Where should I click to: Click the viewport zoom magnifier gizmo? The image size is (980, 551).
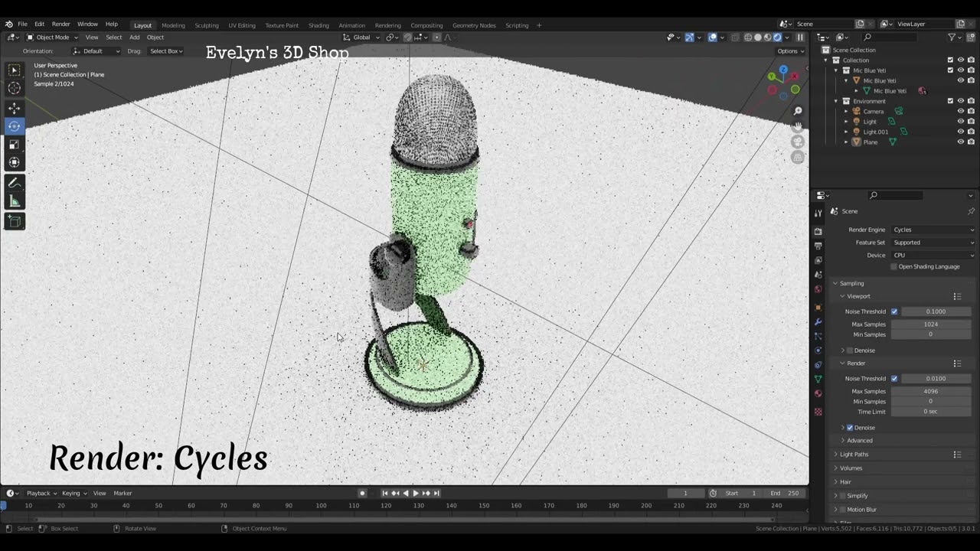[797, 111]
